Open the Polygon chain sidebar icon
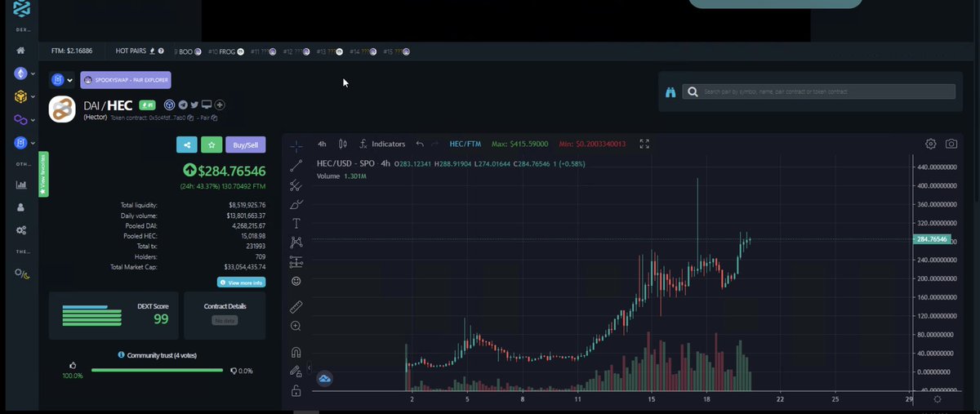980x414 pixels. (x=20, y=120)
